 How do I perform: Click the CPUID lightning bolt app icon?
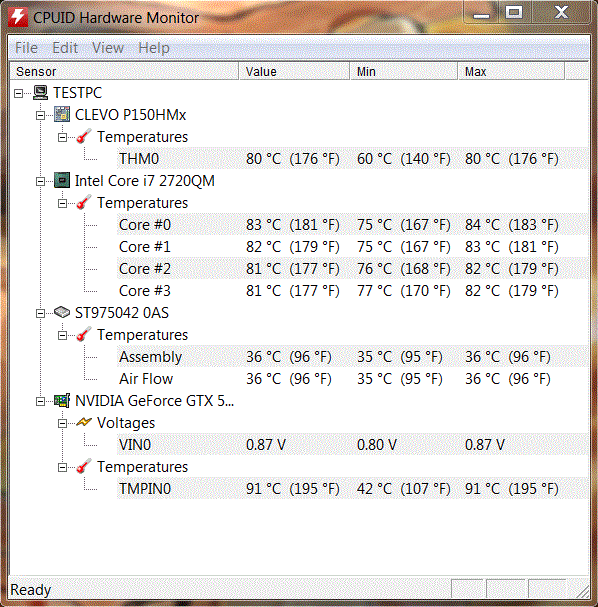coord(18,17)
